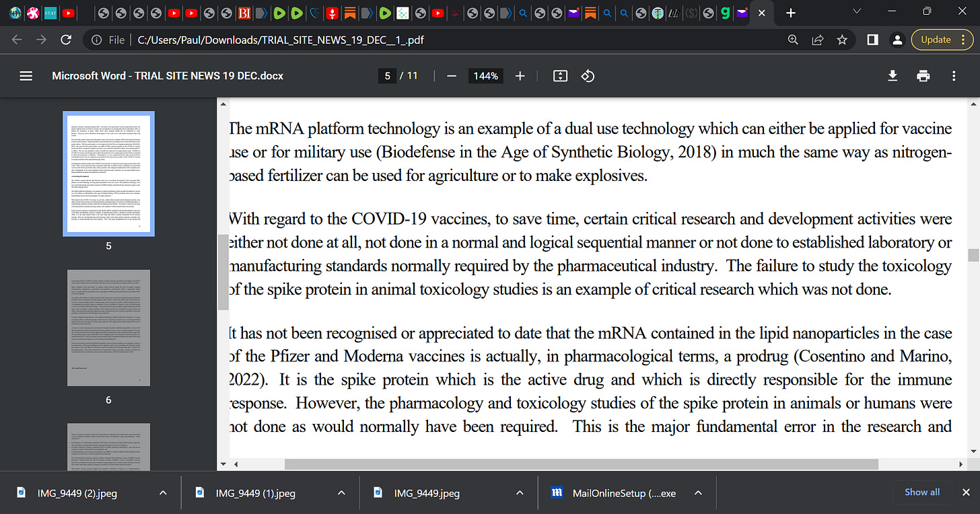
Task: Open the PDF viewer sidebar menu (hamburger icon)
Action: click(x=26, y=76)
